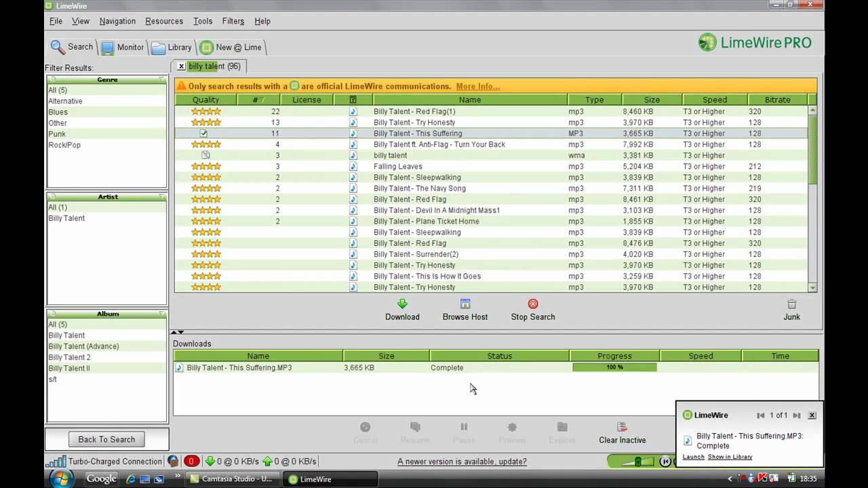Click Show in Library link in notification
This screenshot has height=488, width=868.
730,457
